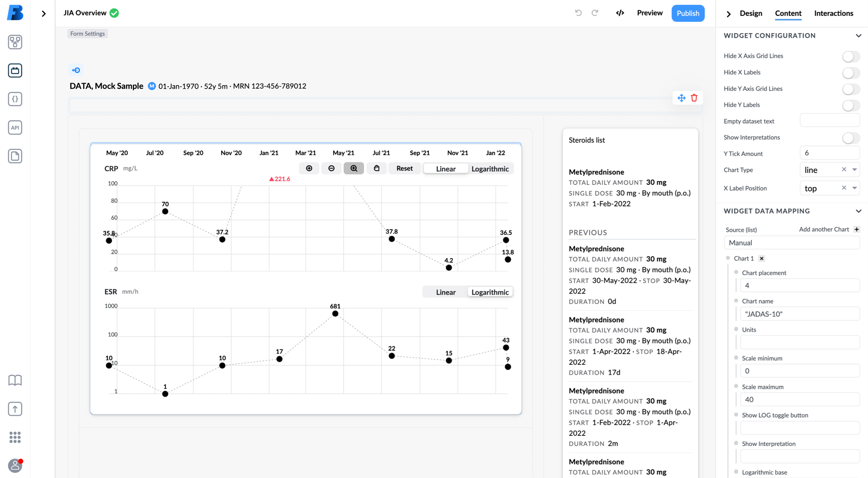Image resolution: width=868 pixels, height=478 pixels.
Task: Click the ESR 681 data point
Action: [x=335, y=314]
